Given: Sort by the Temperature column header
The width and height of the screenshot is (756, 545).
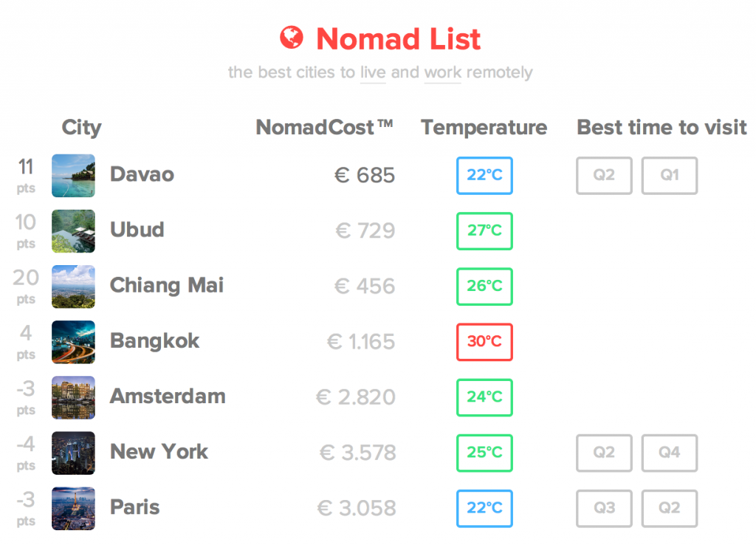Looking at the screenshot, I should point(484,127).
